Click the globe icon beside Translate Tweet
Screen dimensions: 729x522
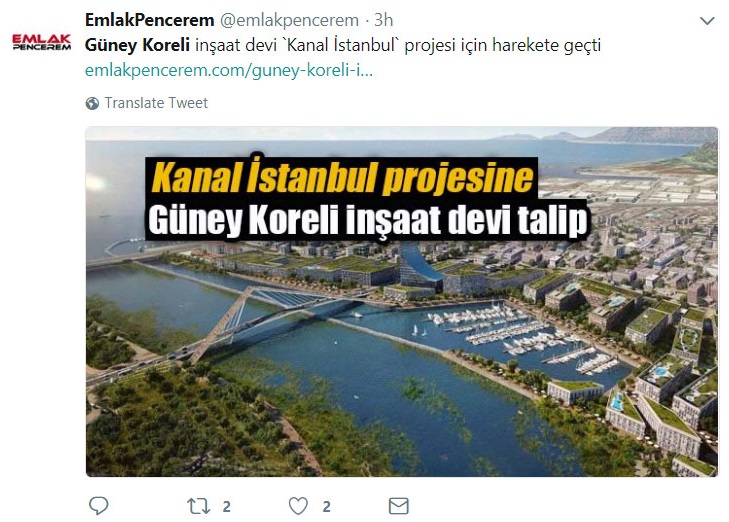coord(92,103)
